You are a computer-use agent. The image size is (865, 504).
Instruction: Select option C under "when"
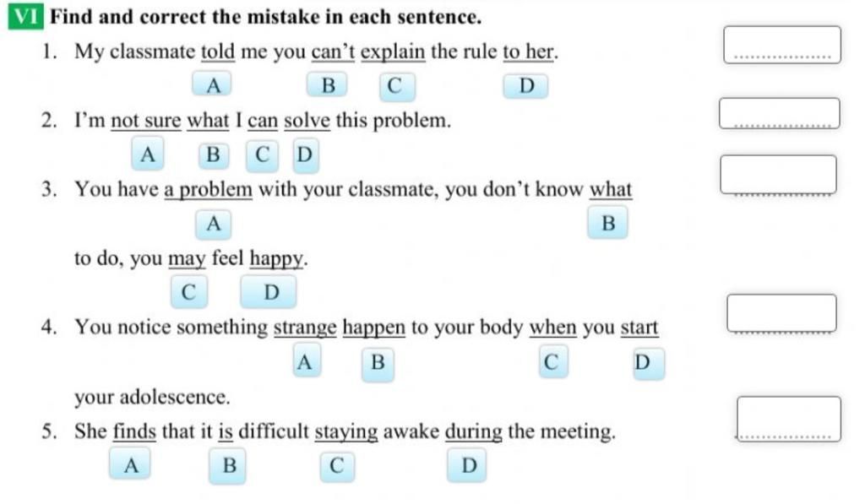pyautogui.click(x=552, y=362)
